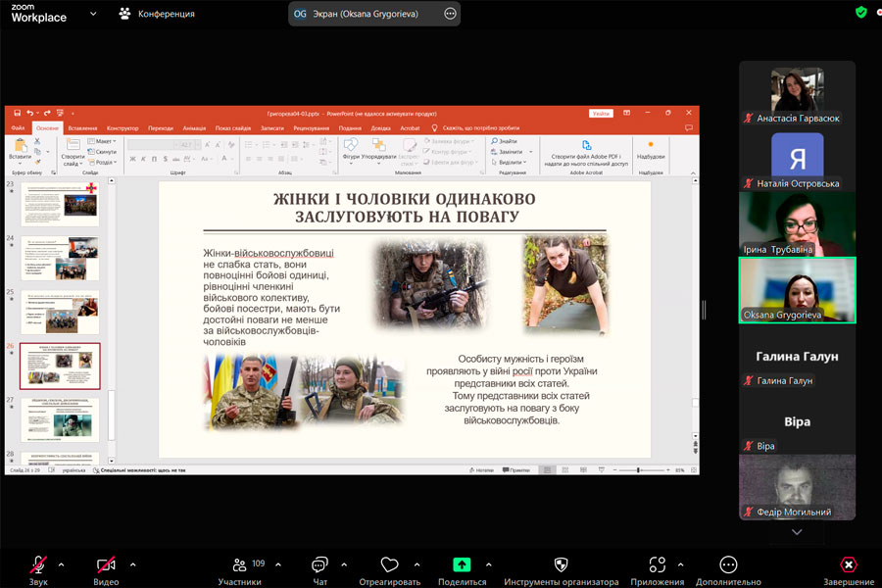
Task: Expand audio options arrow beside Звук
Action: tap(61, 564)
